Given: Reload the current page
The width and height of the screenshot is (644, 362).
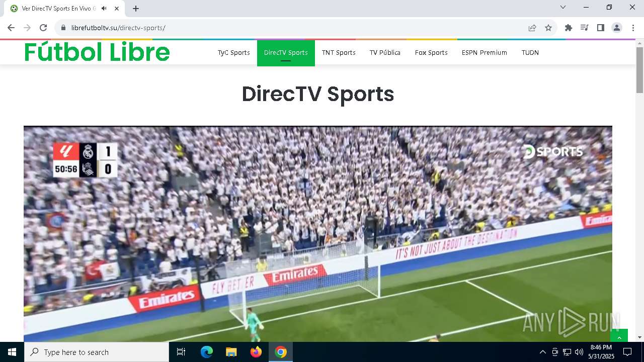Looking at the screenshot, I should coord(43,28).
